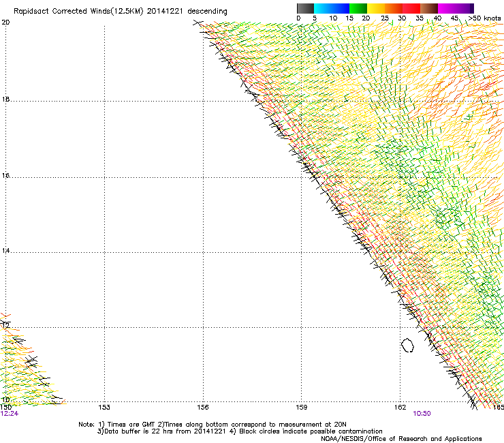This screenshot has width=504, height=443.
Task: Click the longitude label '162'
Action: [400, 408]
